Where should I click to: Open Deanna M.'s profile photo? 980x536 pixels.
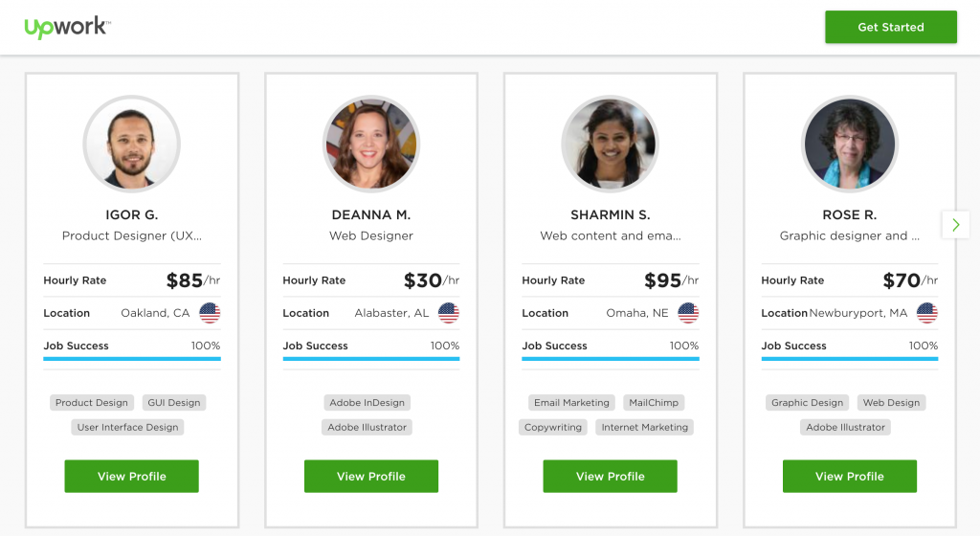[371, 145]
